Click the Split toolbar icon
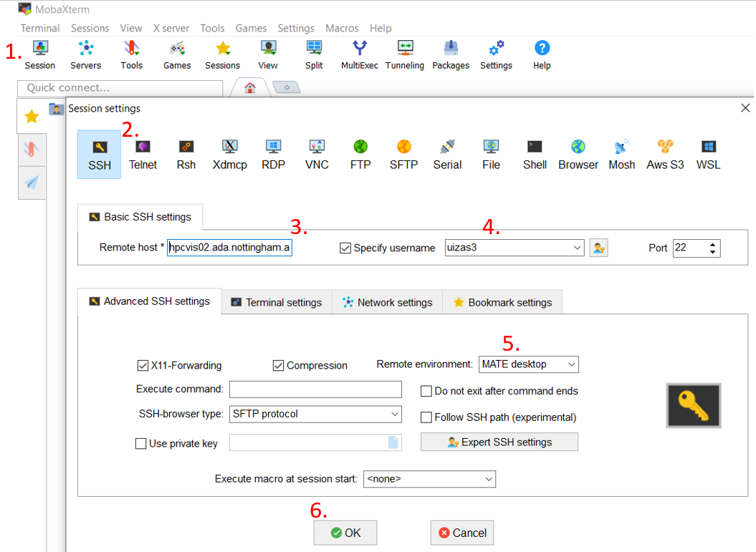 pyautogui.click(x=314, y=55)
